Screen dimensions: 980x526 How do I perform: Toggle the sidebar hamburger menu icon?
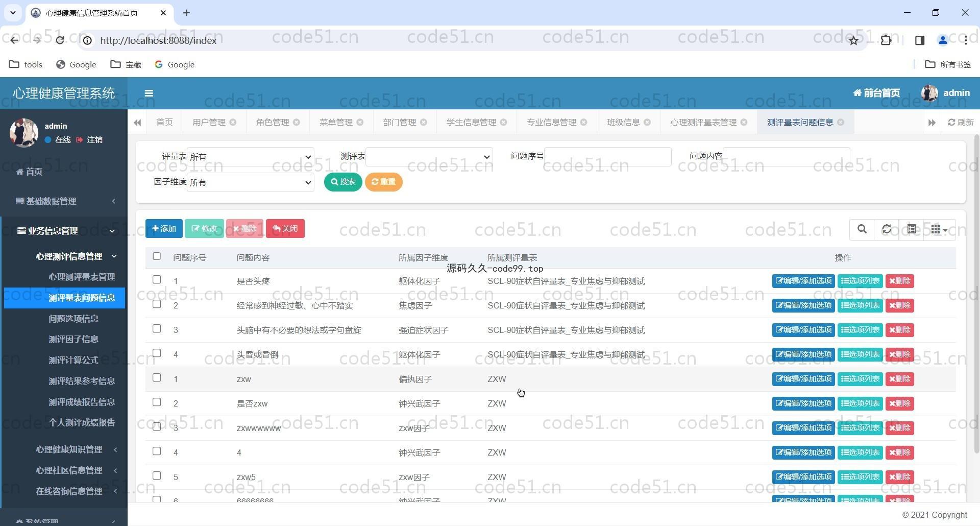(x=149, y=93)
